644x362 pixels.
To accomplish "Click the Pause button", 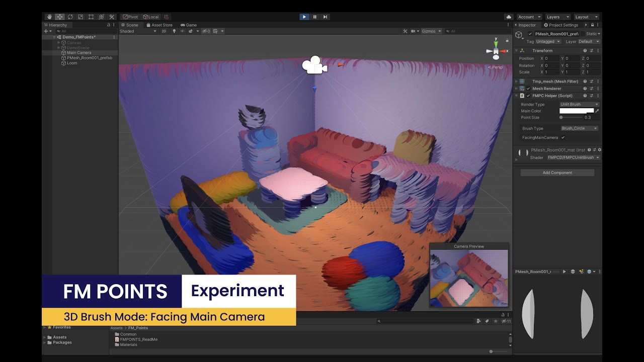I will (315, 17).
